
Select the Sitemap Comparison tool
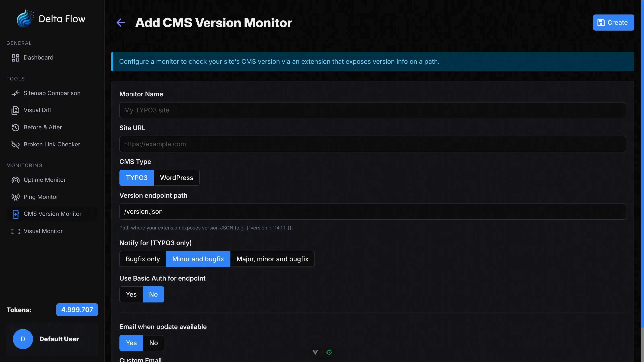pos(52,93)
